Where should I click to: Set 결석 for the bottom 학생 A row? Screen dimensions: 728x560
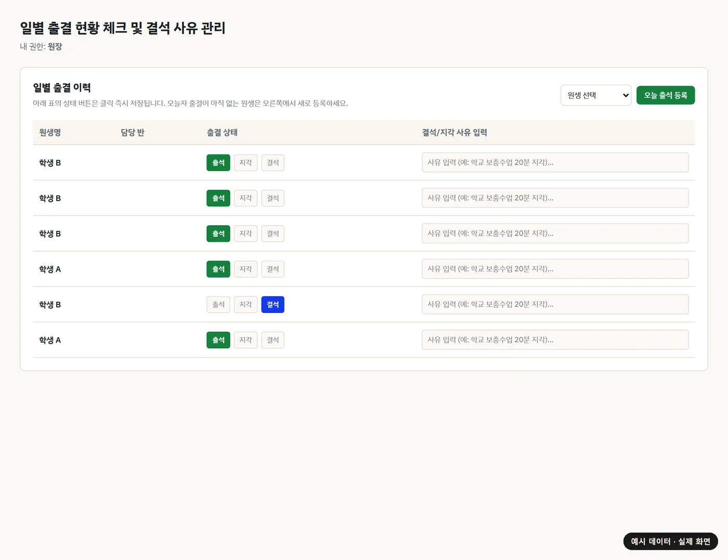point(273,340)
